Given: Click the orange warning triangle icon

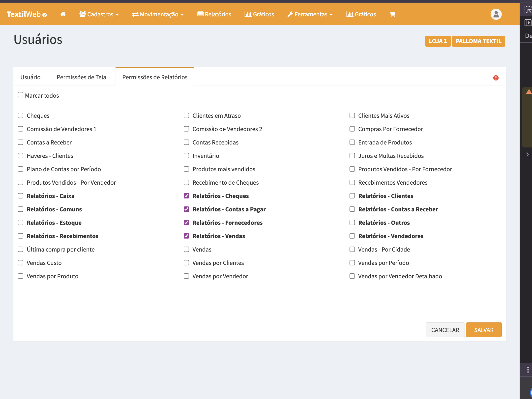Looking at the screenshot, I should pyautogui.click(x=529, y=92).
